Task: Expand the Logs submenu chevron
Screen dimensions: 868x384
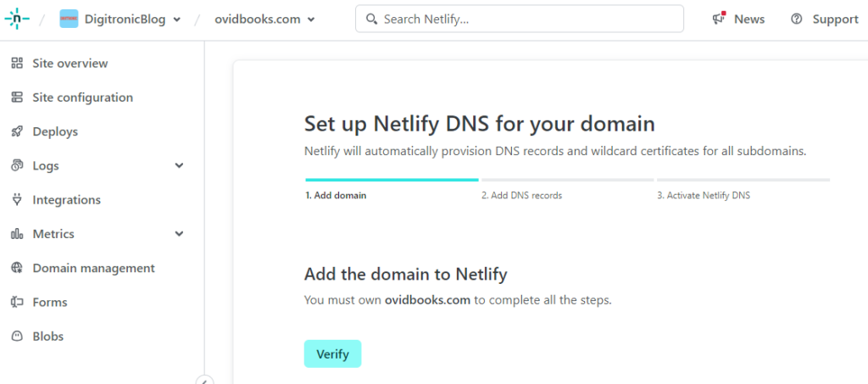Action: click(180, 165)
